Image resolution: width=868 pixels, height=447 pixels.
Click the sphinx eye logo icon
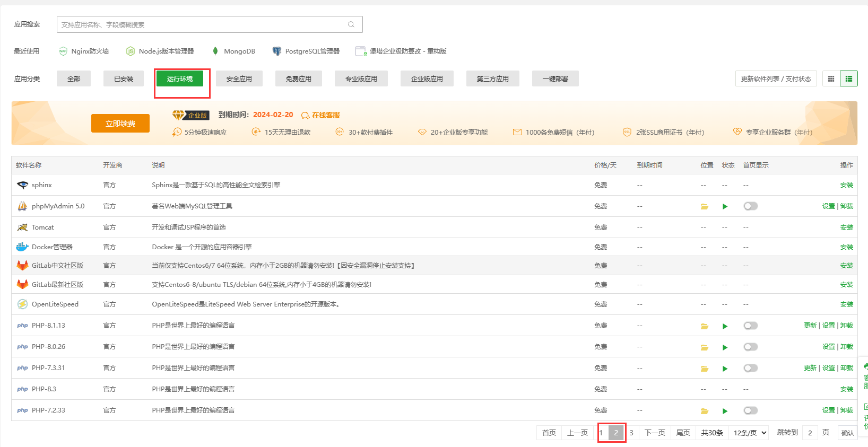pyautogui.click(x=22, y=185)
